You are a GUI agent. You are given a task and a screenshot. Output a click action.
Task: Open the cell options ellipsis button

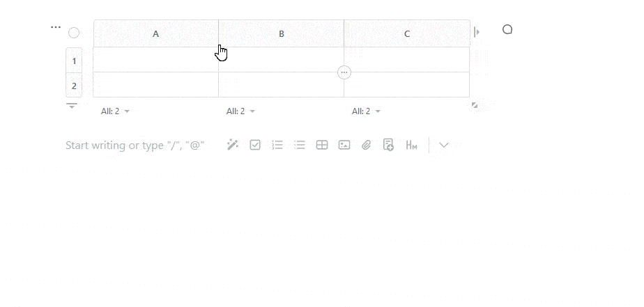click(344, 72)
